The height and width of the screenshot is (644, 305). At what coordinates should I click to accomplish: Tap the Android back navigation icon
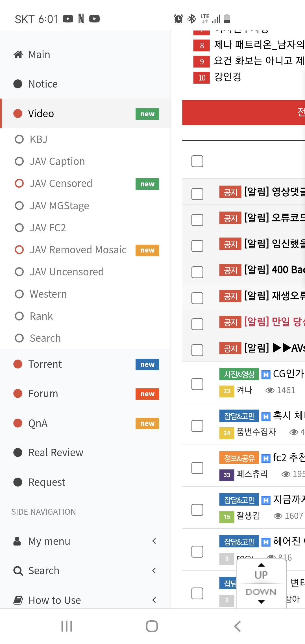click(238, 626)
